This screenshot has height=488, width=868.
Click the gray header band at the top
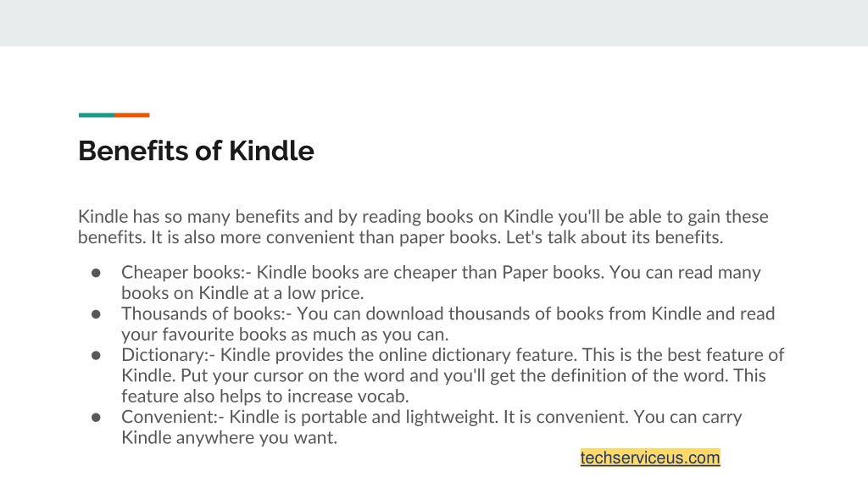(434, 23)
